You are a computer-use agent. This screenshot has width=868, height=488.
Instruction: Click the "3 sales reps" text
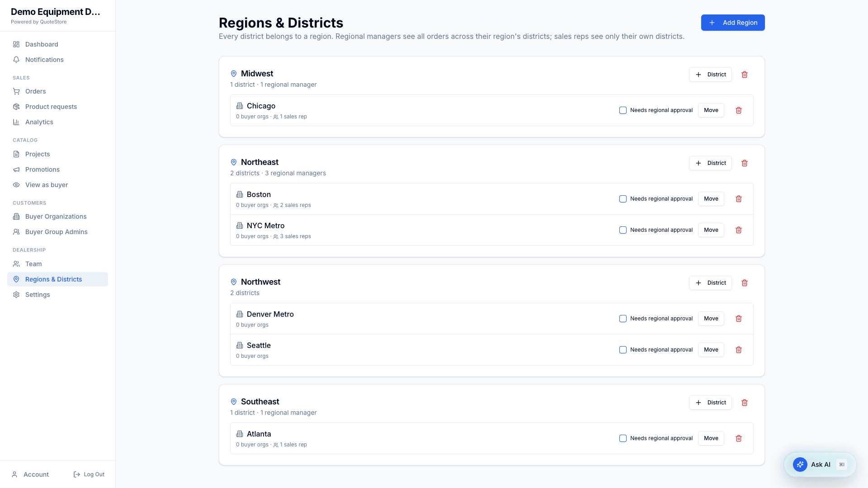295,236
